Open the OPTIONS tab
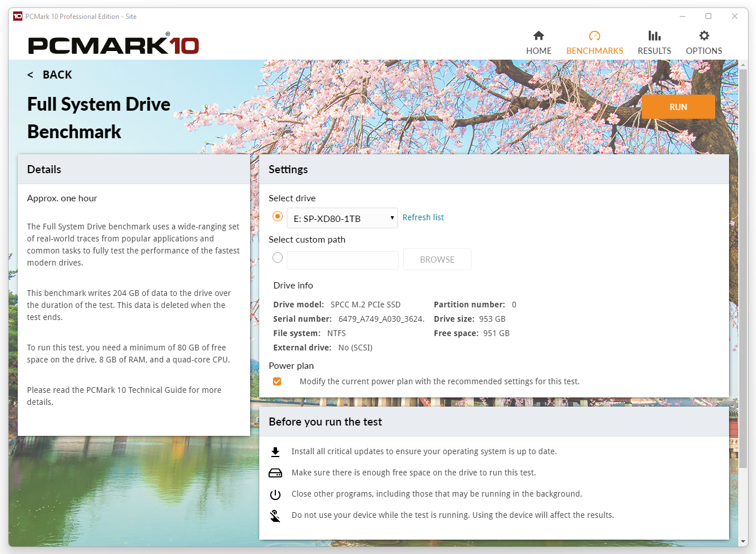756x554 pixels. pos(704,42)
